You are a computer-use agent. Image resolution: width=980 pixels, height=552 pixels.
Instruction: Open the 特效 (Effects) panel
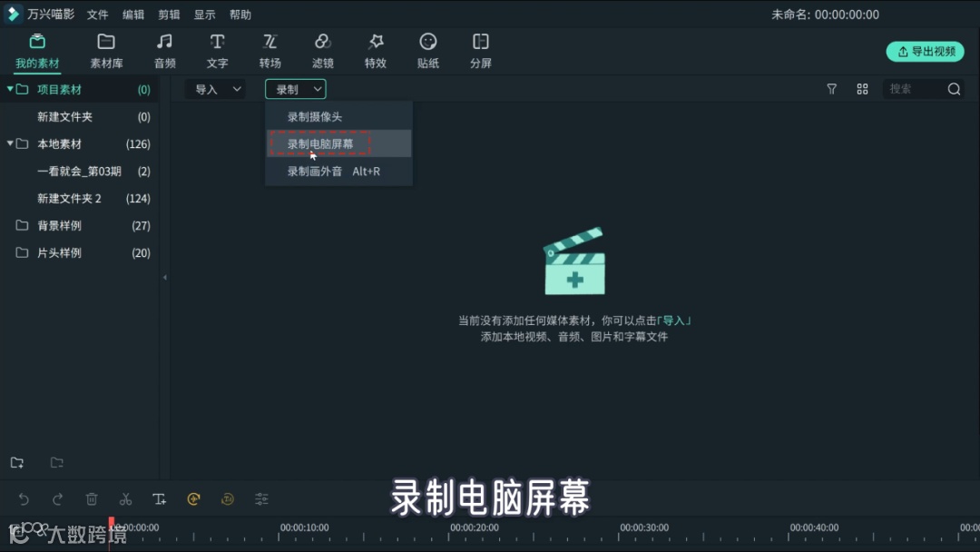(375, 50)
